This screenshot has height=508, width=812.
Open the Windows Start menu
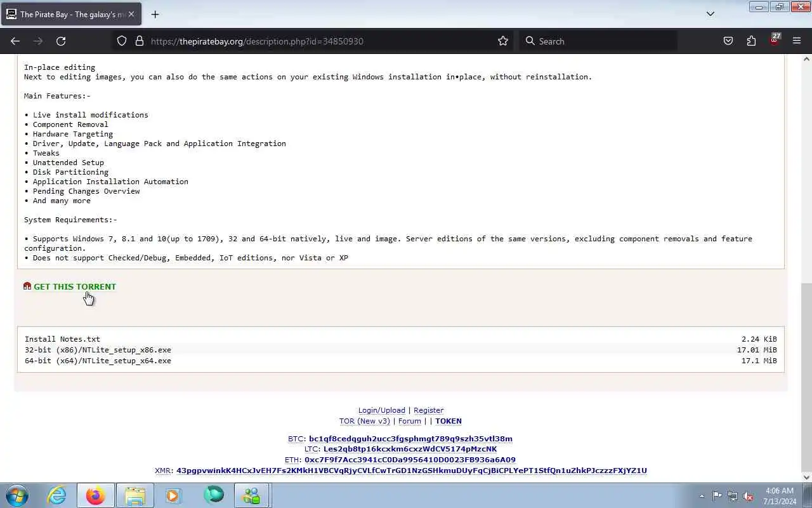17,495
